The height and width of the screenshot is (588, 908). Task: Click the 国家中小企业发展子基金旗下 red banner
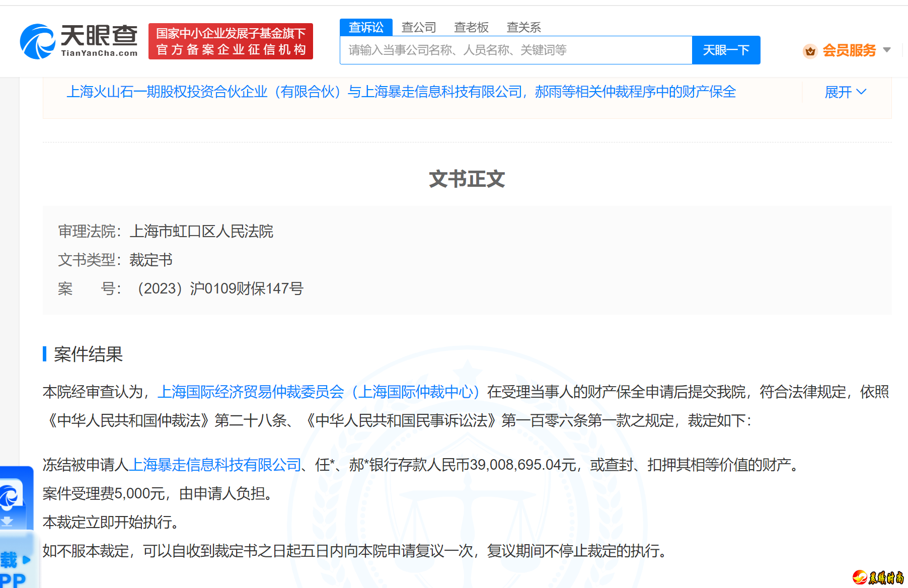pyautogui.click(x=231, y=41)
